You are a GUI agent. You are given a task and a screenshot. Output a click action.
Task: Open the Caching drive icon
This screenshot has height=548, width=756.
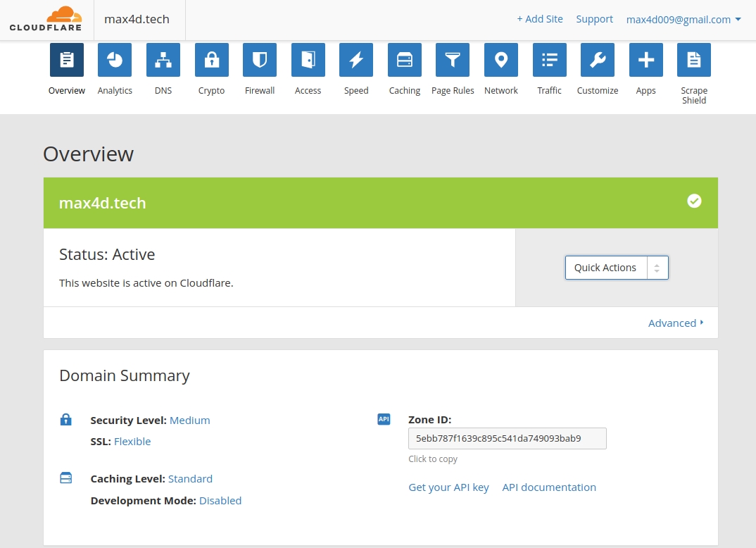point(405,60)
